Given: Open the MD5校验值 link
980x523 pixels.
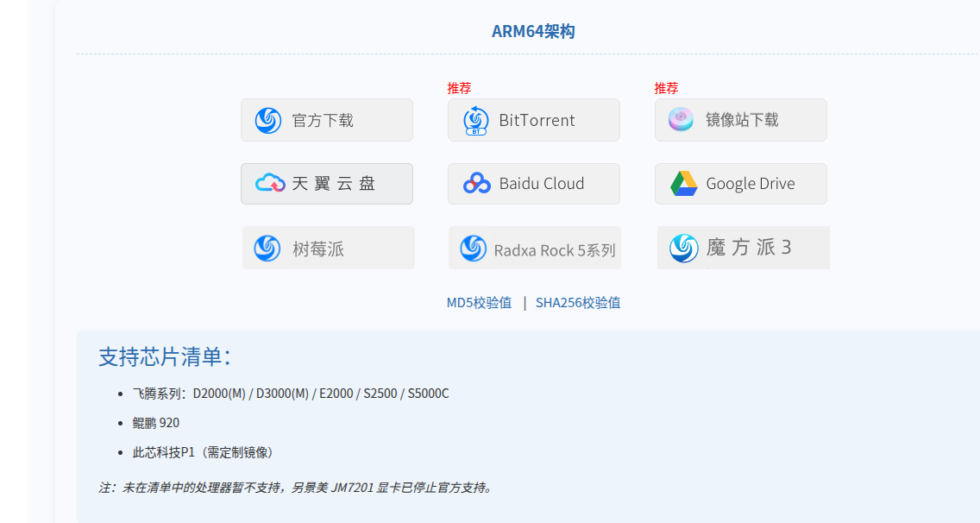Looking at the screenshot, I should (479, 303).
